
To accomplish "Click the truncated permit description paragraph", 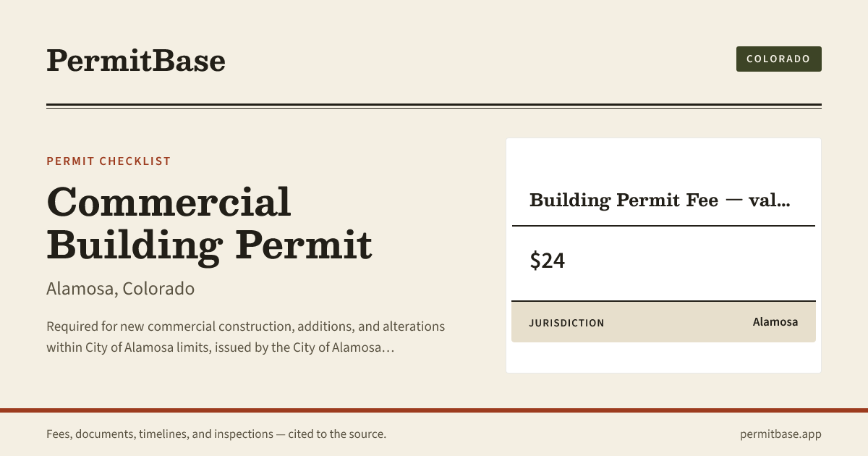I will (246, 337).
